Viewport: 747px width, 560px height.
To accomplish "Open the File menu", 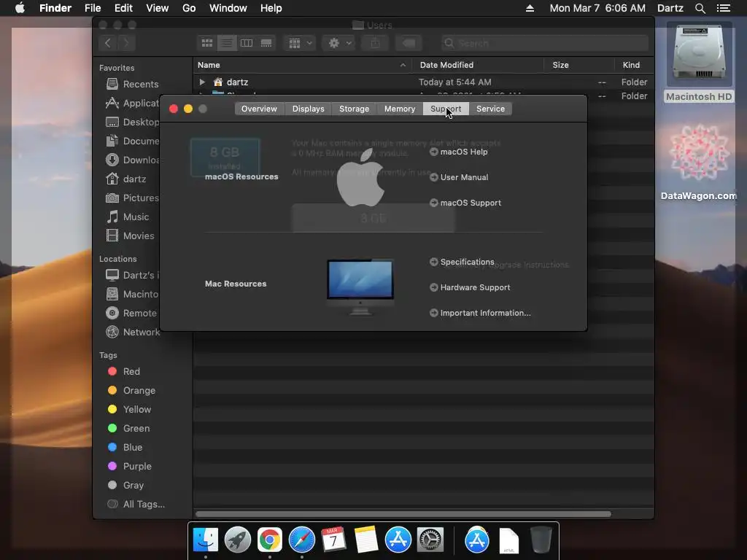I will click(93, 8).
